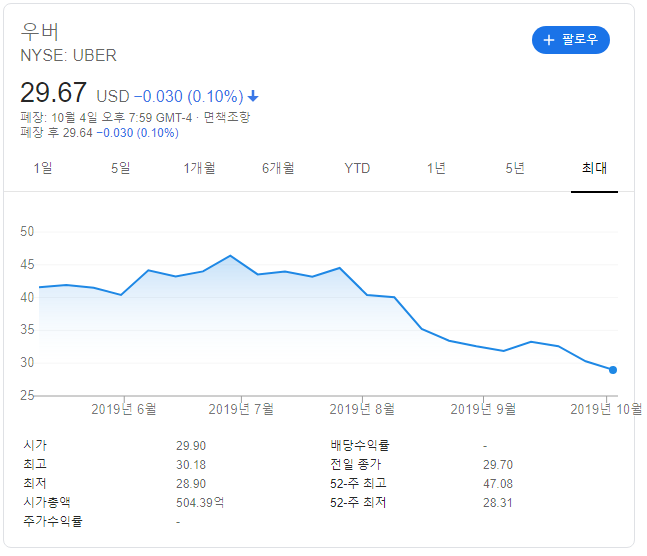Click the 주가수익률 label
This screenshot has width=647, height=556.
click(x=53, y=521)
